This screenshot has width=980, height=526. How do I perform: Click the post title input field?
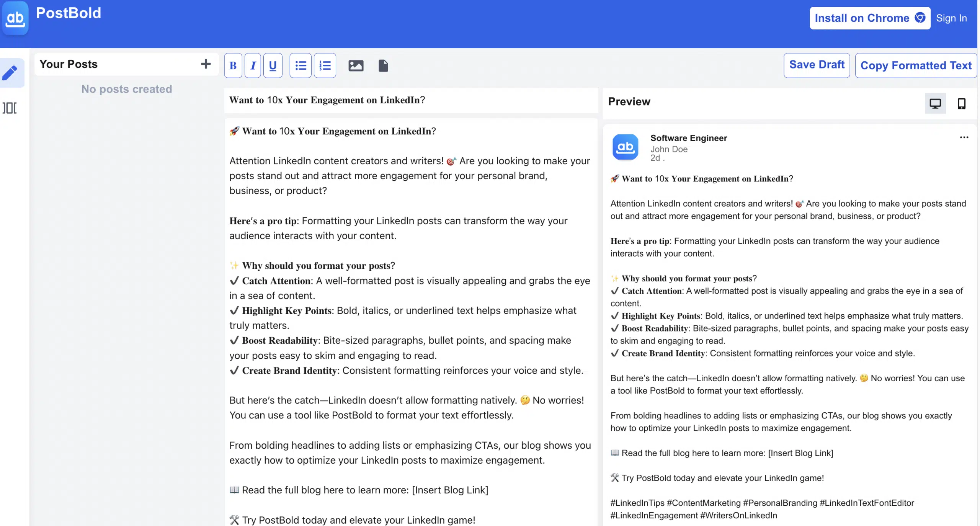click(411, 100)
